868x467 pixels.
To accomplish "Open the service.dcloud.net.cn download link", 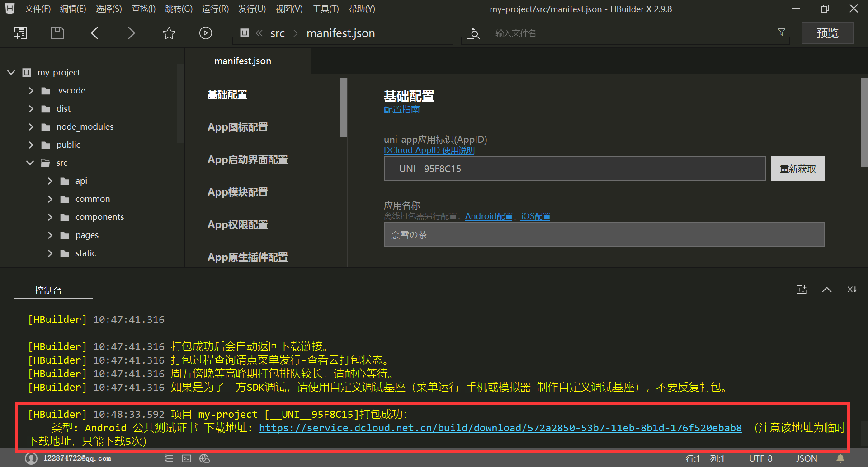I will click(x=500, y=428).
